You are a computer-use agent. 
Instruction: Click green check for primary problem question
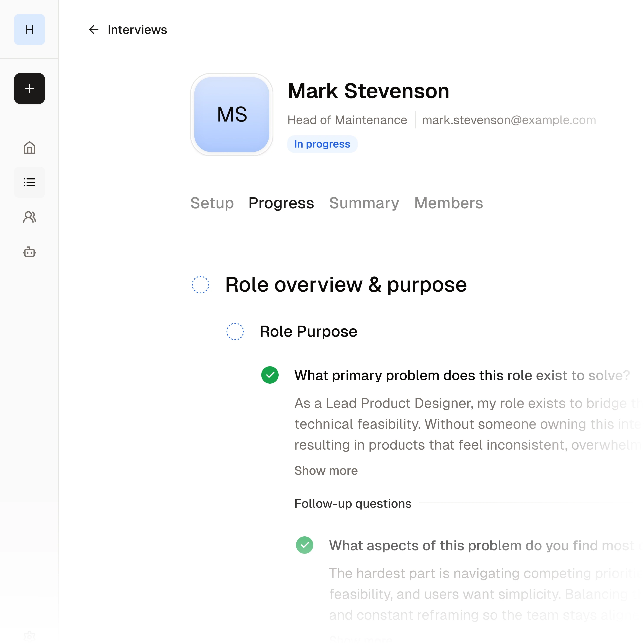(x=270, y=375)
